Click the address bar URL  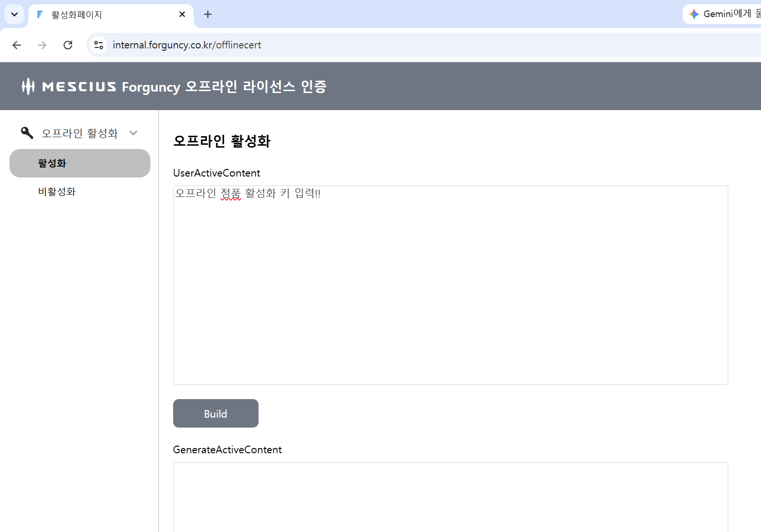(187, 45)
